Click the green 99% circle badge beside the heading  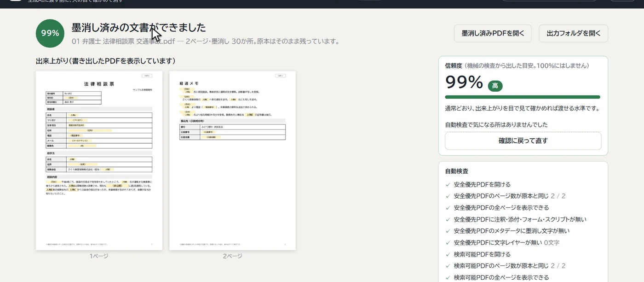pos(50,33)
